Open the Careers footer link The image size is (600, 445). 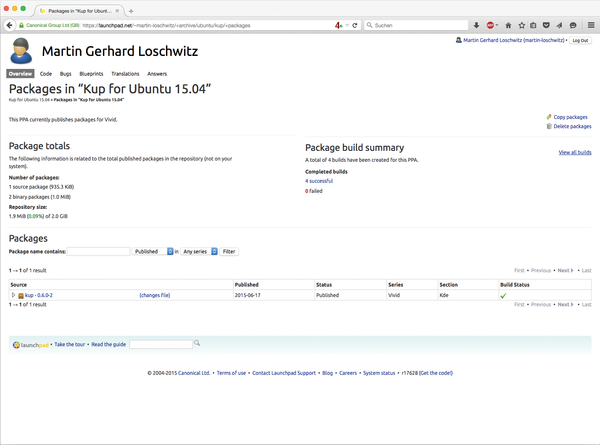348,373
